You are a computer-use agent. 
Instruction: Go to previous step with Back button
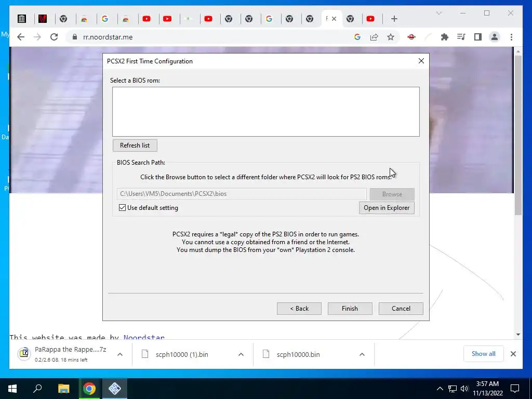click(x=299, y=309)
